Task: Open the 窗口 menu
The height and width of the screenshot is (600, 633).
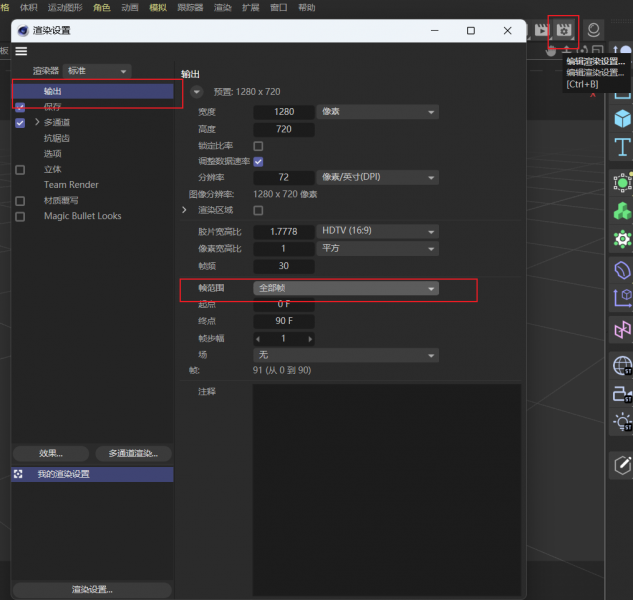Action: [x=279, y=8]
